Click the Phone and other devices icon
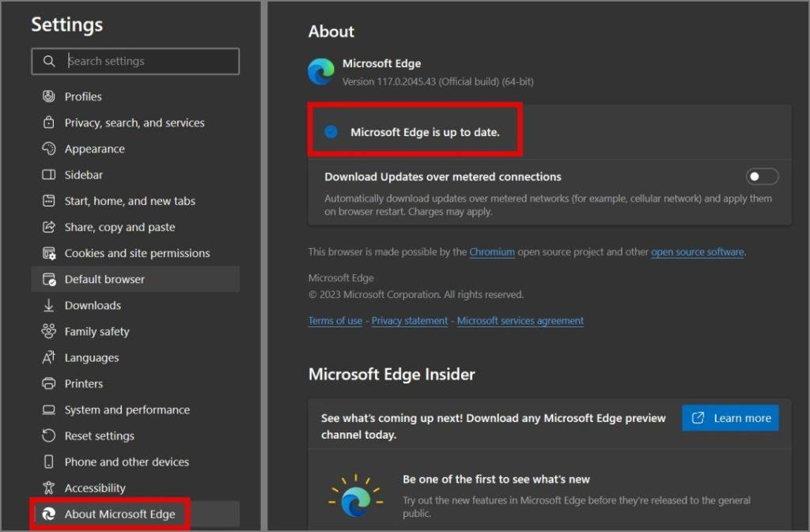 coord(48,462)
